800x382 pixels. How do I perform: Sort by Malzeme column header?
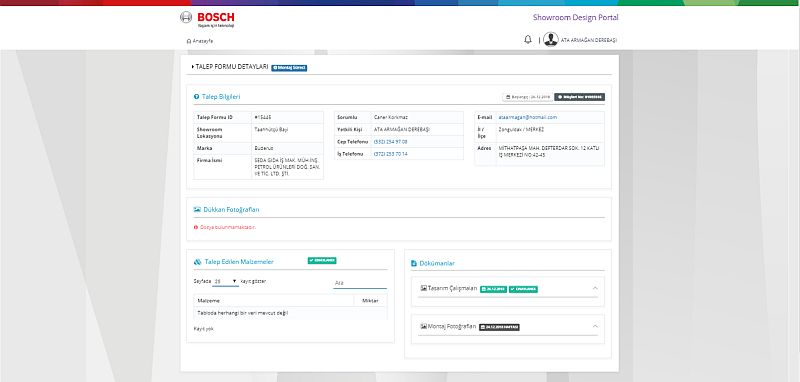(274, 301)
